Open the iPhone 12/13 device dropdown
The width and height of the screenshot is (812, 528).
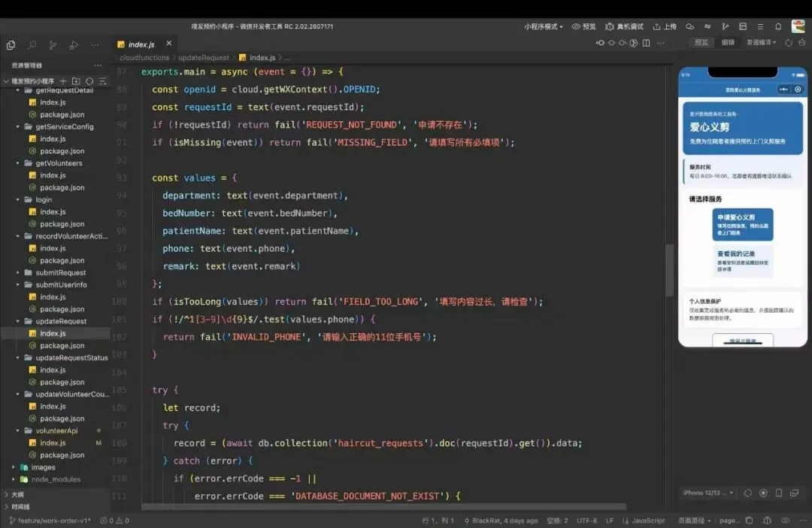click(x=708, y=493)
